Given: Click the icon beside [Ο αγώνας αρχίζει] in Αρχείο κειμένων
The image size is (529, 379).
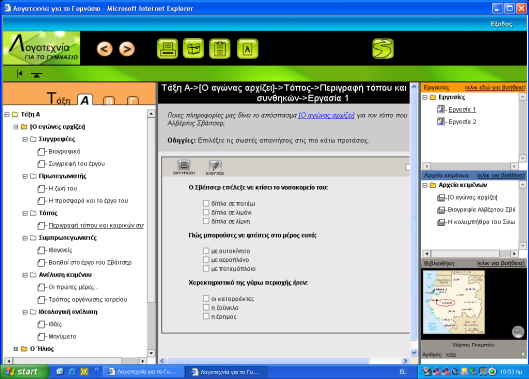Looking at the screenshot, I should click(441, 197).
